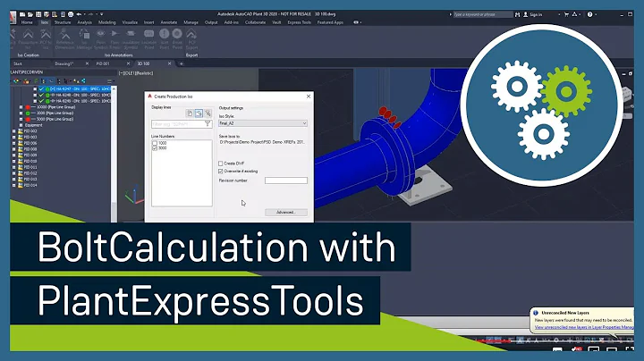
Task: Click the Help question mark icon
Action: 589,14
